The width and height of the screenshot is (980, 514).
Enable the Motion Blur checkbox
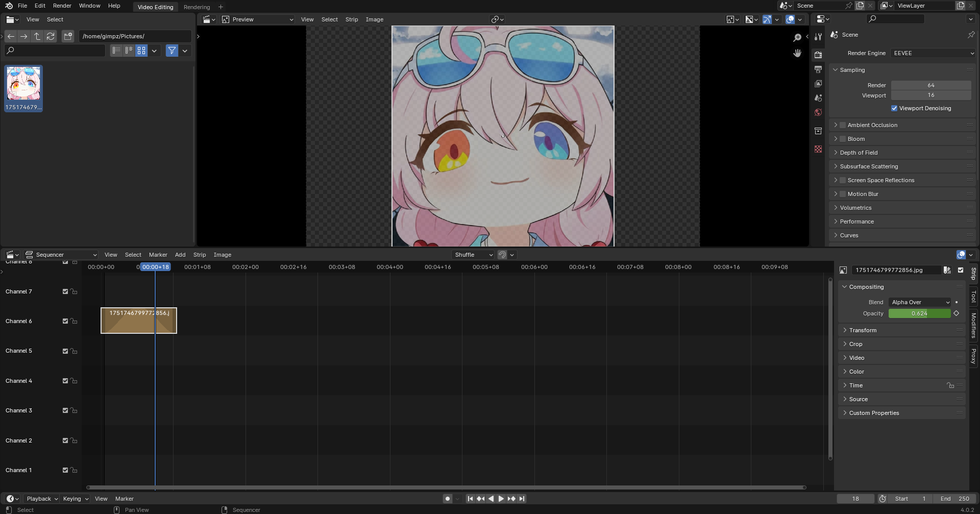coord(843,194)
